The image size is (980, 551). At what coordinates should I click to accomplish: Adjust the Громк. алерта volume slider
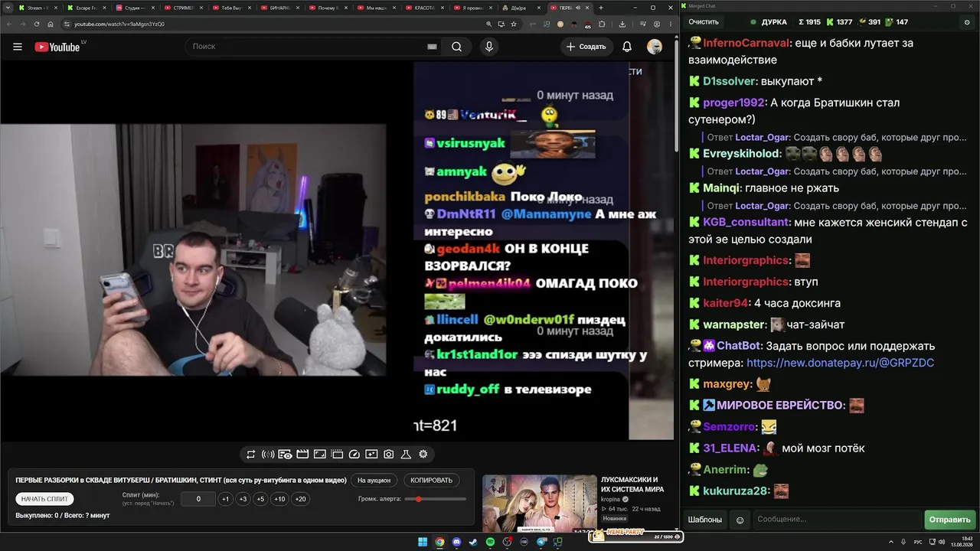pos(436,499)
